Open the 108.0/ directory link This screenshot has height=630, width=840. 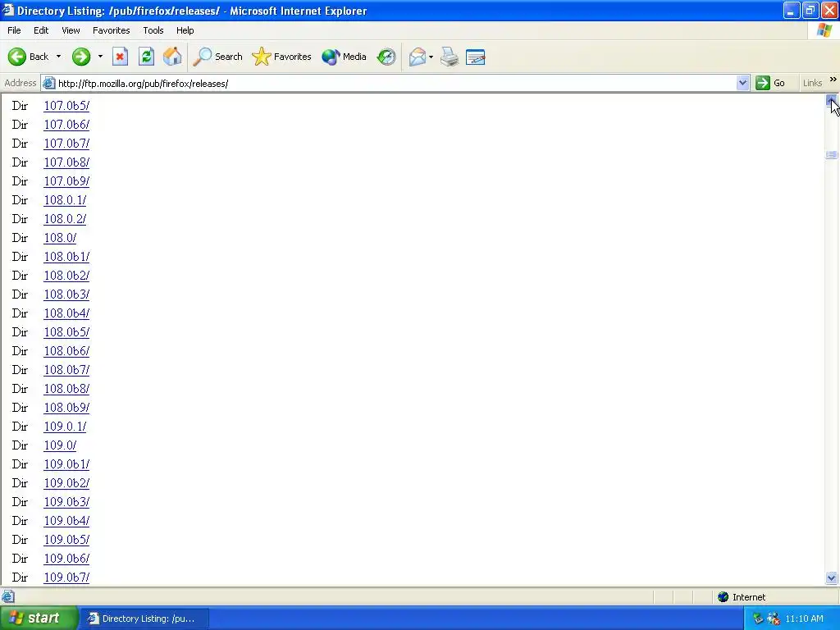[60, 237]
